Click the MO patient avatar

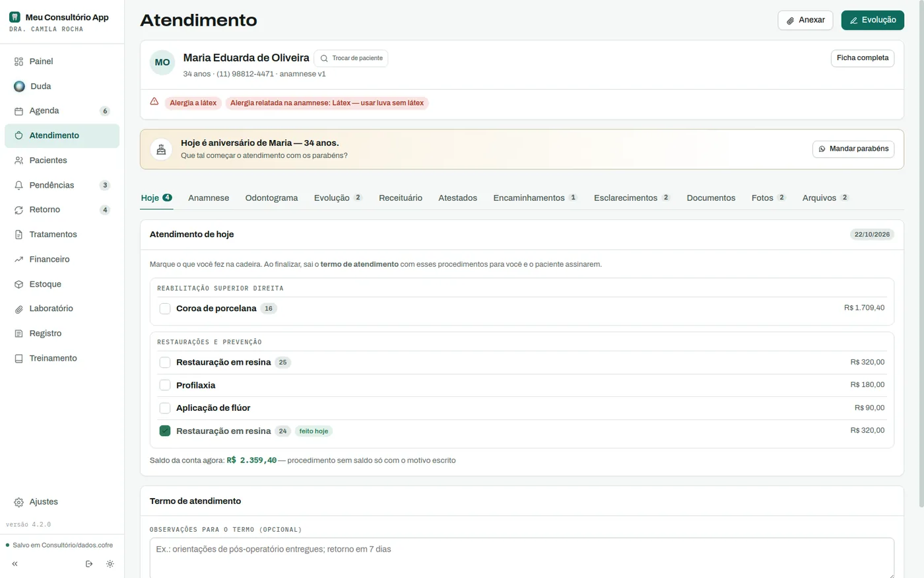[162, 62]
